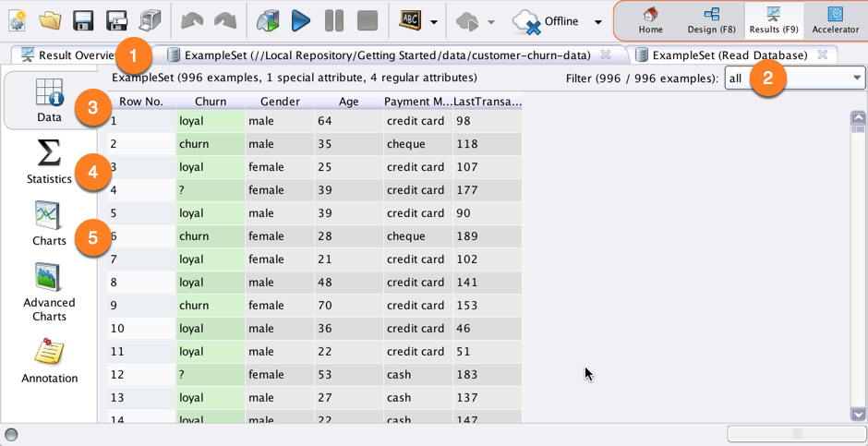Select the churn cell in row 2
Screen dimensions: 868x446
pyautogui.click(x=211, y=144)
